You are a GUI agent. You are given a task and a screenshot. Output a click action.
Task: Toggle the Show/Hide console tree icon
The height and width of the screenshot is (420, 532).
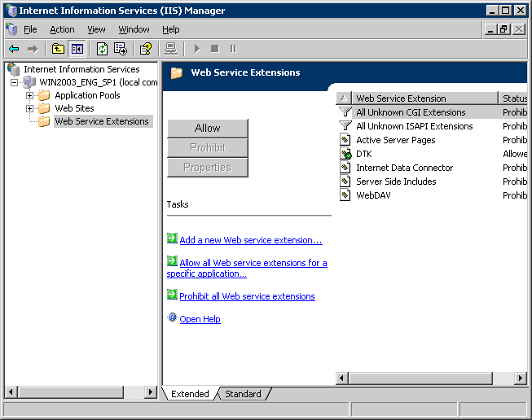click(x=76, y=49)
